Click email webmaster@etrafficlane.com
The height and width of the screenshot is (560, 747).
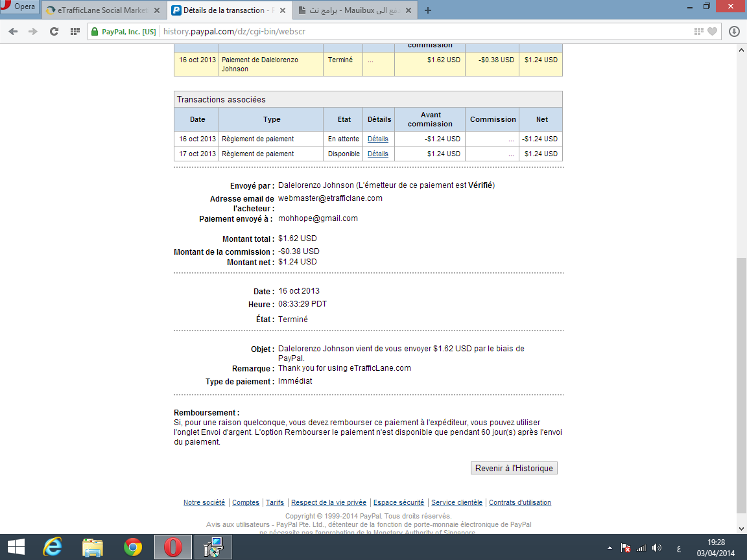(330, 198)
